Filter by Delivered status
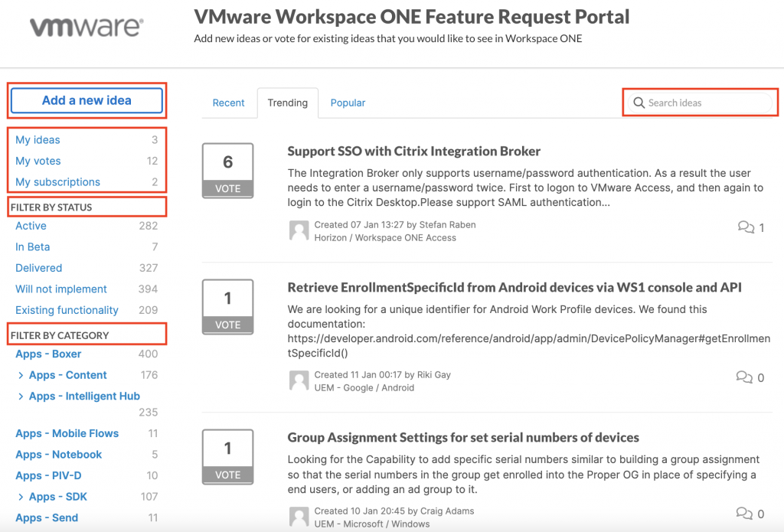Image resolution: width=784 pixels, height=532 pixels. 39,268
